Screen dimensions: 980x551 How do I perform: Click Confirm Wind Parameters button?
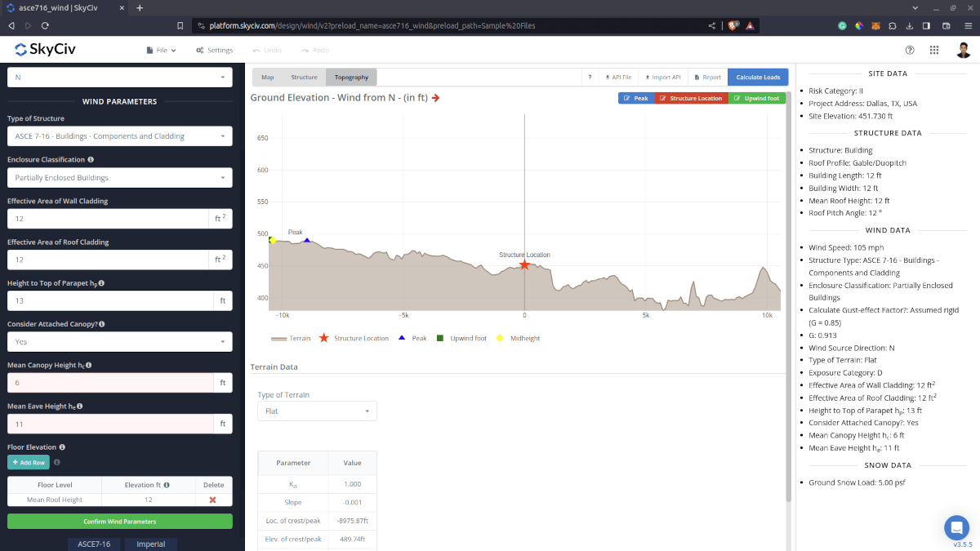pyautogui.click(x=119, y=521)
